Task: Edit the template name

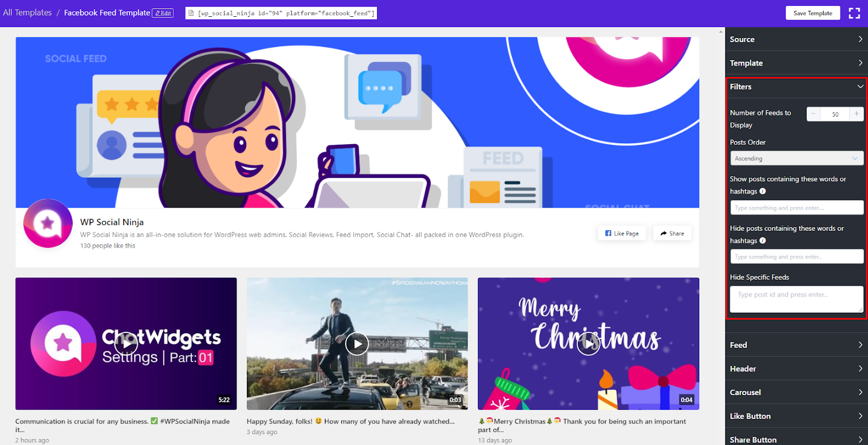Action: (163, 13)
